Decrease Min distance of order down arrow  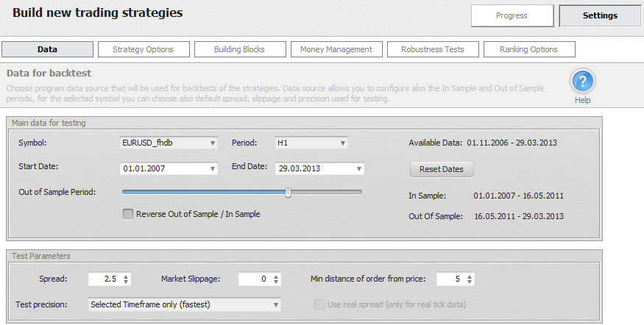pyautogui.click(x=469, y=282)
